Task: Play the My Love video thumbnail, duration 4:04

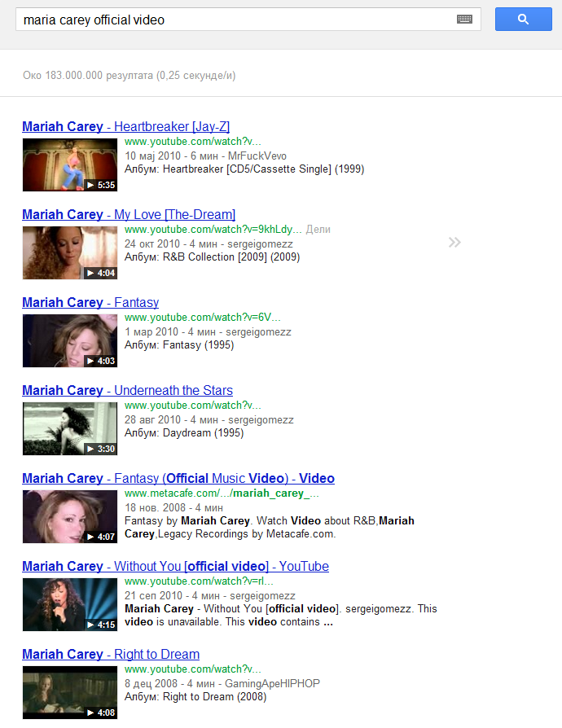Action: coord(70,252)
